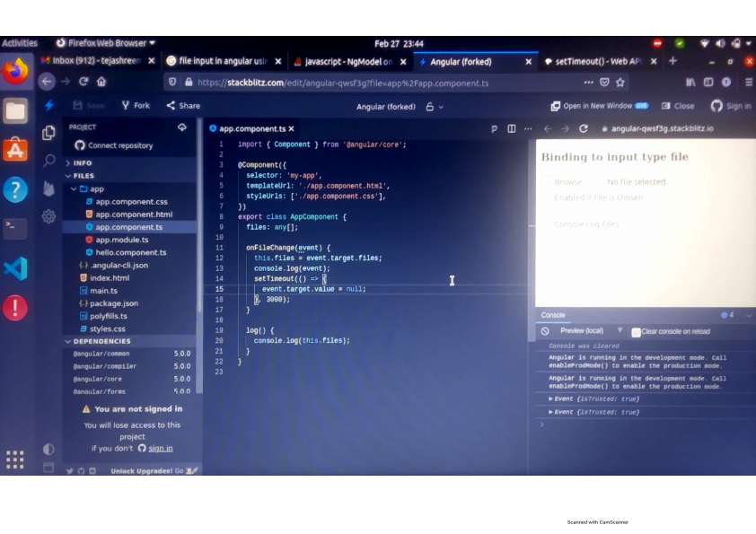Toggle Clear console on reload checkbox
The width and height of the screenshot is (756, 534).
pos(636,331)
